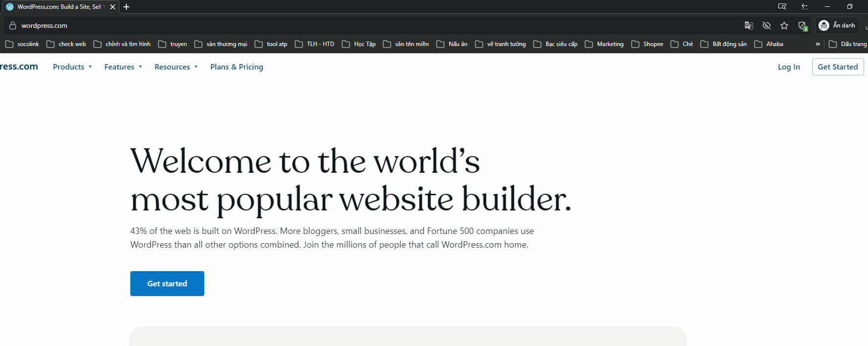Click the WordPress favicon in the tab
Screen dimensions: 868x346
9,7
